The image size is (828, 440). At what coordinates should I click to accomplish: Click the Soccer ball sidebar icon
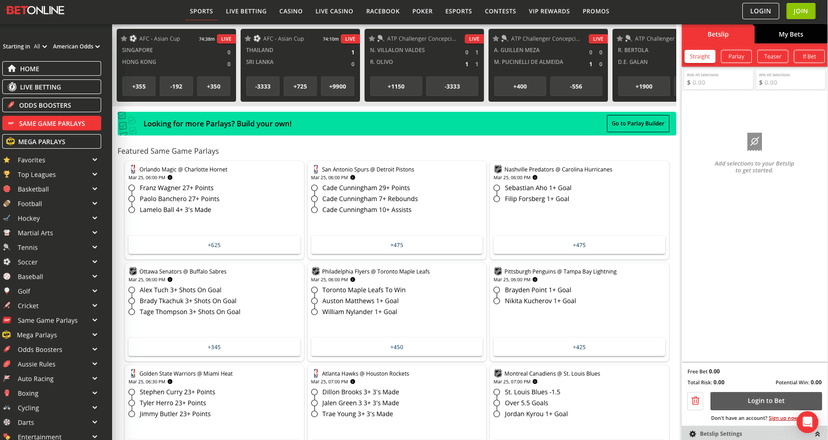(7, 261)
